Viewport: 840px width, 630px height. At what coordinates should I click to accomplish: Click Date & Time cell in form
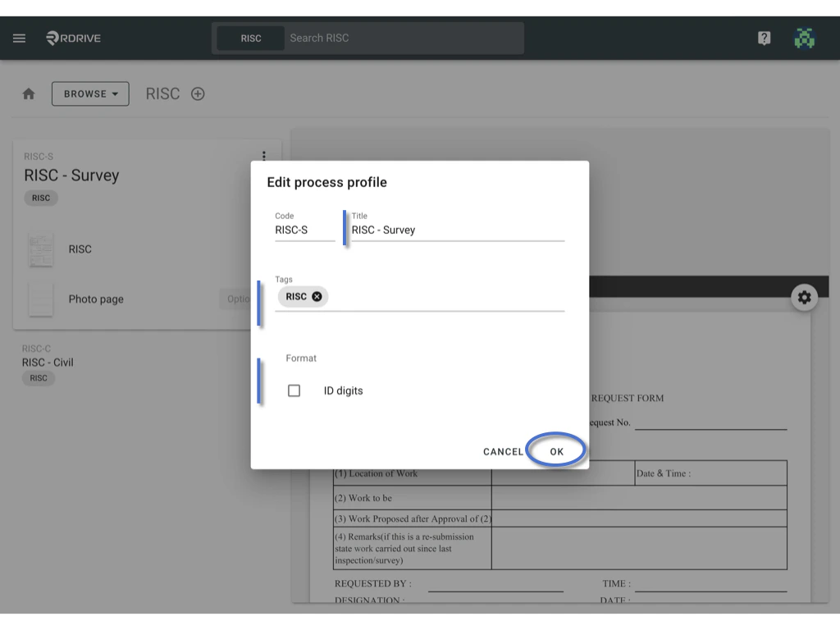(711, 473)
